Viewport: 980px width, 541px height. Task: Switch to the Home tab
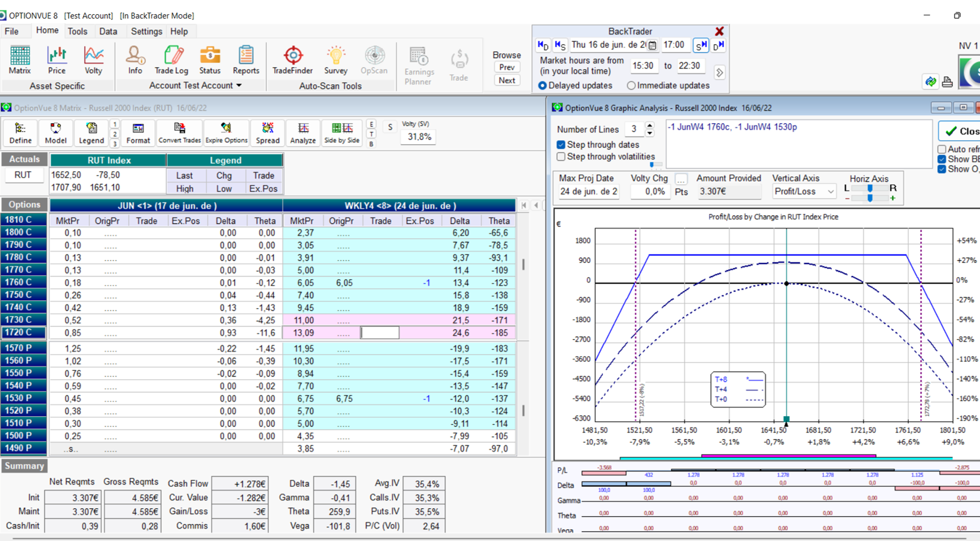pos(47,31)
